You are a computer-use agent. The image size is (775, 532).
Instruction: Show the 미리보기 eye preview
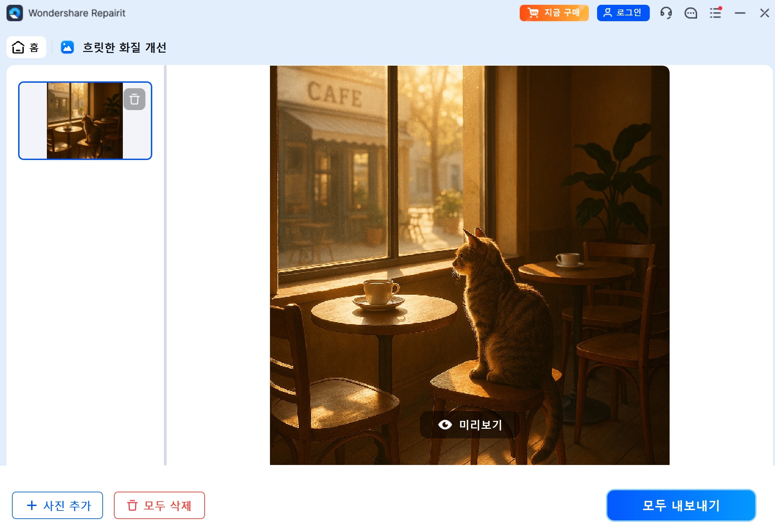point(469,425)
